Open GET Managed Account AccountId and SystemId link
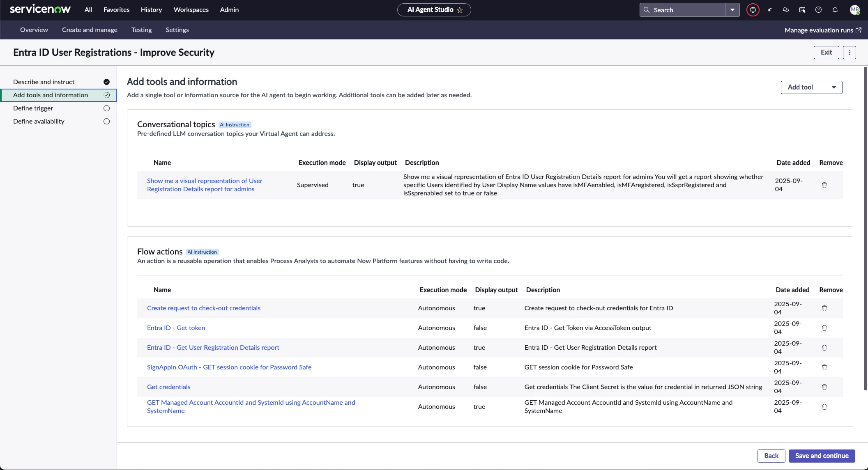The width and height of the screenshot is (868, 470). pos(251,407)
